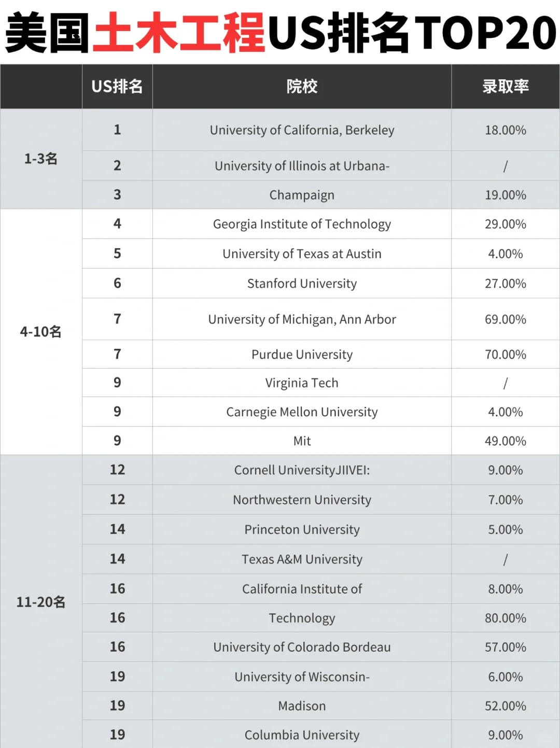This screenshot has height=748, width=560.
Task: Select Georgia Institute of Technology entry
Action: click(302, 224)
